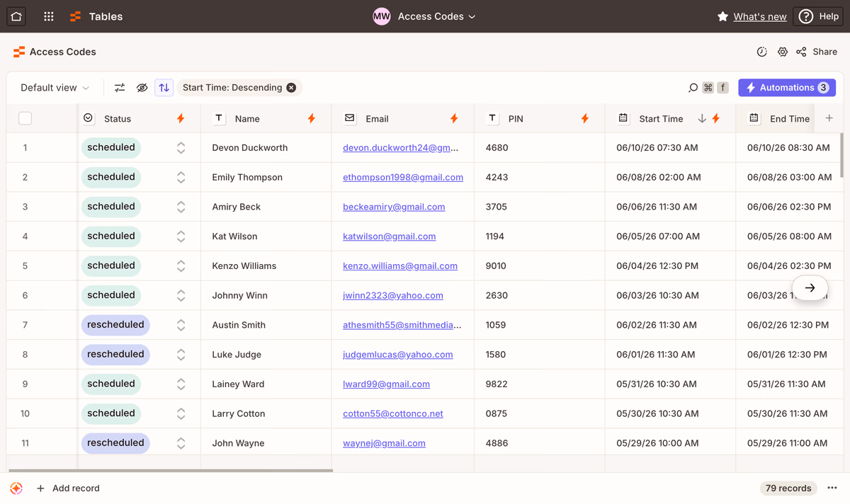This screenshot has width=850, height=504.
Task: Click the PIN column lightning icon
Action: pyautogui.click(x=585, y=119)
